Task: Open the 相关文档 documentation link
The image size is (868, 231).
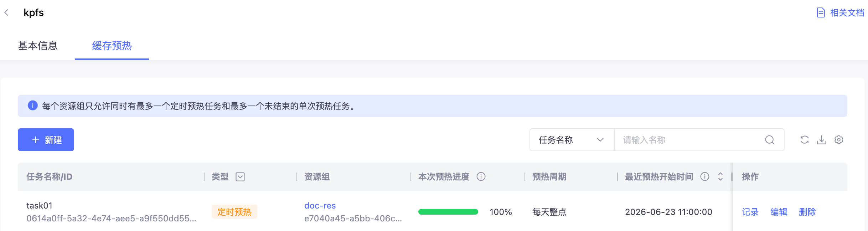Action: 847,13
